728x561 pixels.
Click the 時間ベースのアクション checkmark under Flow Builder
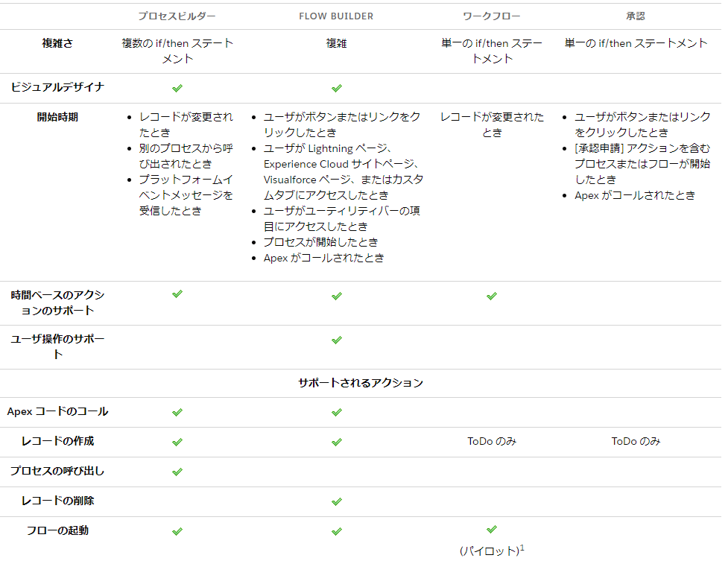(337, 296)
